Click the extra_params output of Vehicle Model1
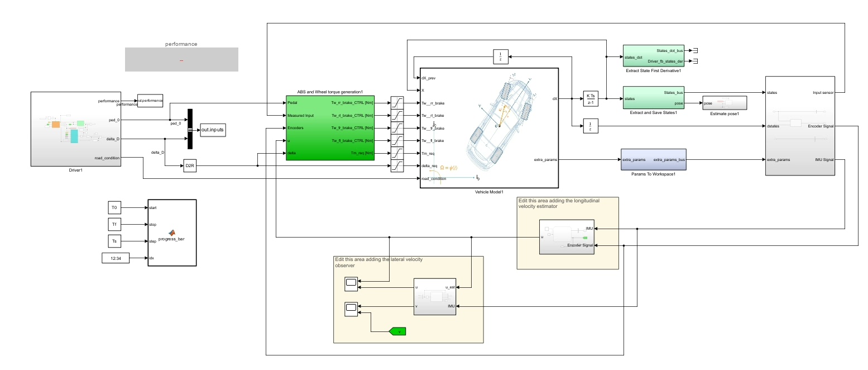The image size is (868, 370). point(545,159)
